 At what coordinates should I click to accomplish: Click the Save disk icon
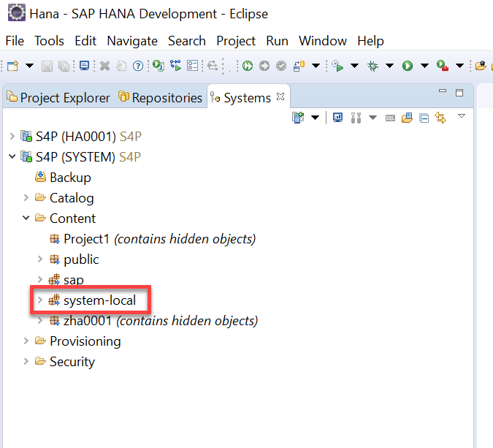click(47, 66)
